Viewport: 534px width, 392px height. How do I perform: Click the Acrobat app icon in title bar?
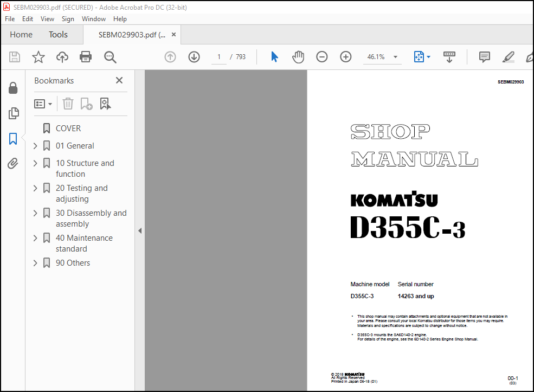click(x=7, y=7)
